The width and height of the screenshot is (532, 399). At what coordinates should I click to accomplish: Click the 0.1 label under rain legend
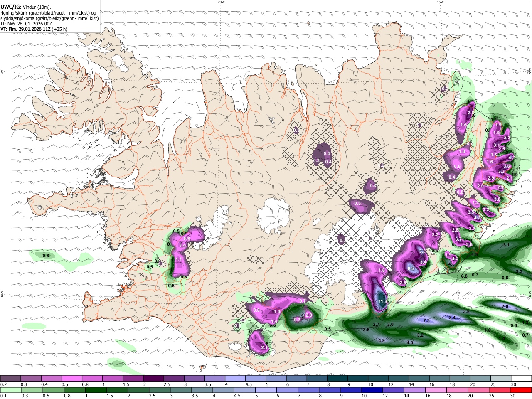click(3, 396)
